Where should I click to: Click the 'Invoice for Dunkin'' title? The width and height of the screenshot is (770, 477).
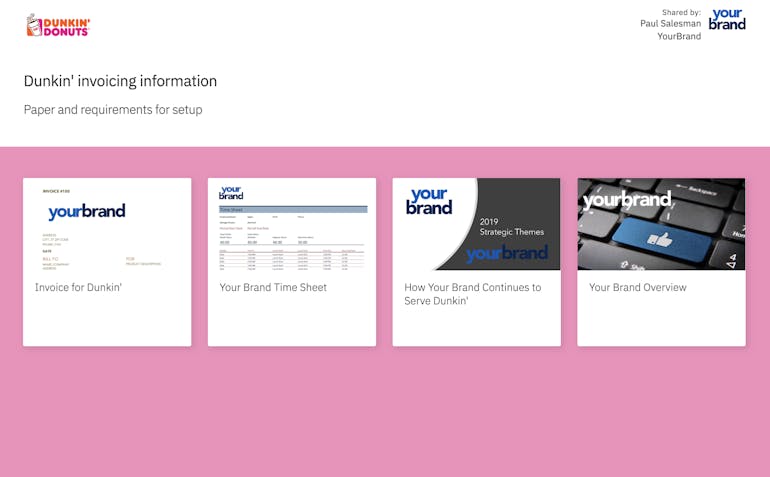[78, 287]
